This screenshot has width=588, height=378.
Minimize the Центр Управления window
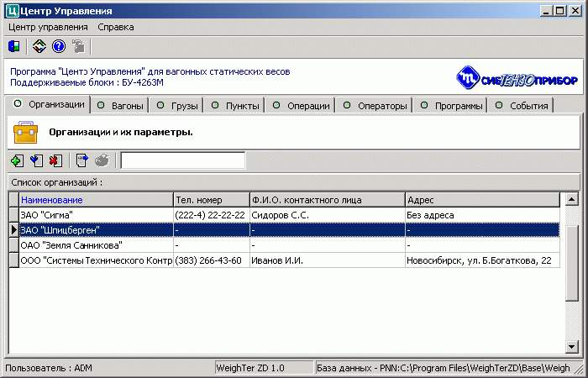click(546, 10)
